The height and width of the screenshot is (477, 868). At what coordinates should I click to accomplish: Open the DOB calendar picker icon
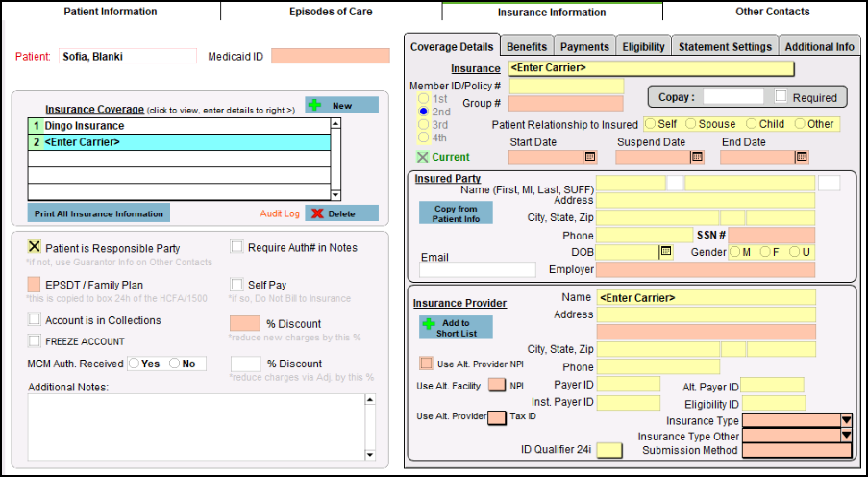[665, 252]
